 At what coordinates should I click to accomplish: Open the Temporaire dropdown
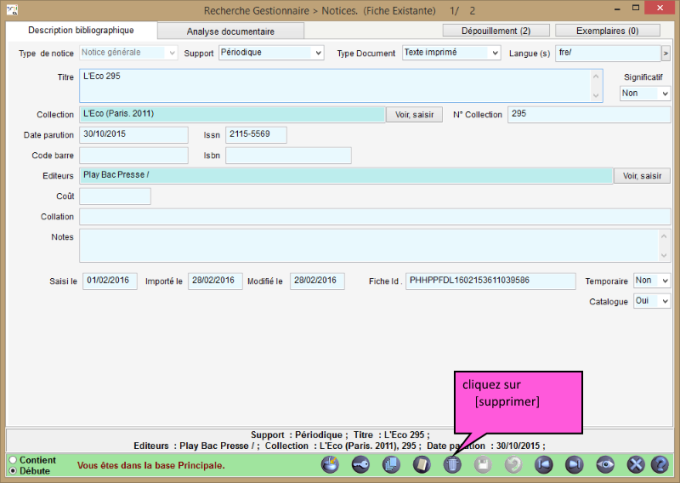click(651, 281)
